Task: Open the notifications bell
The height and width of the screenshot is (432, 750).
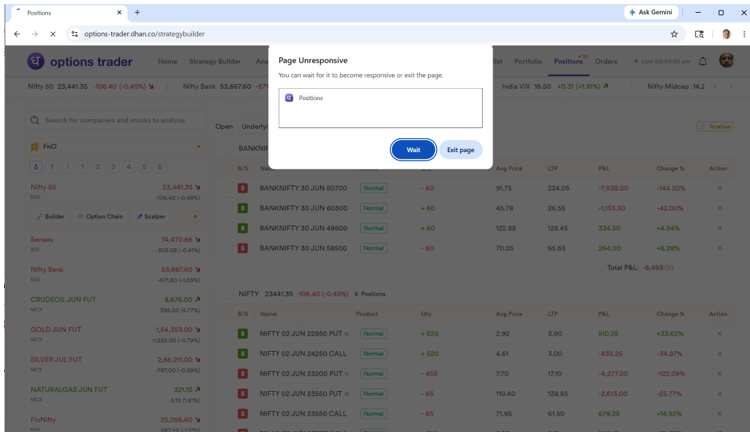Action: [703, 61]
